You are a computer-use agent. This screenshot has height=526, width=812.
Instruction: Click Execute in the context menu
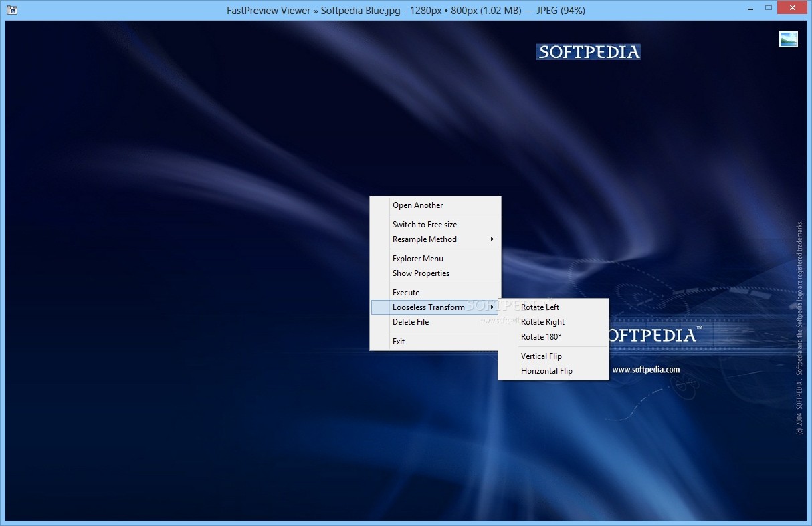tap(435, 293)
